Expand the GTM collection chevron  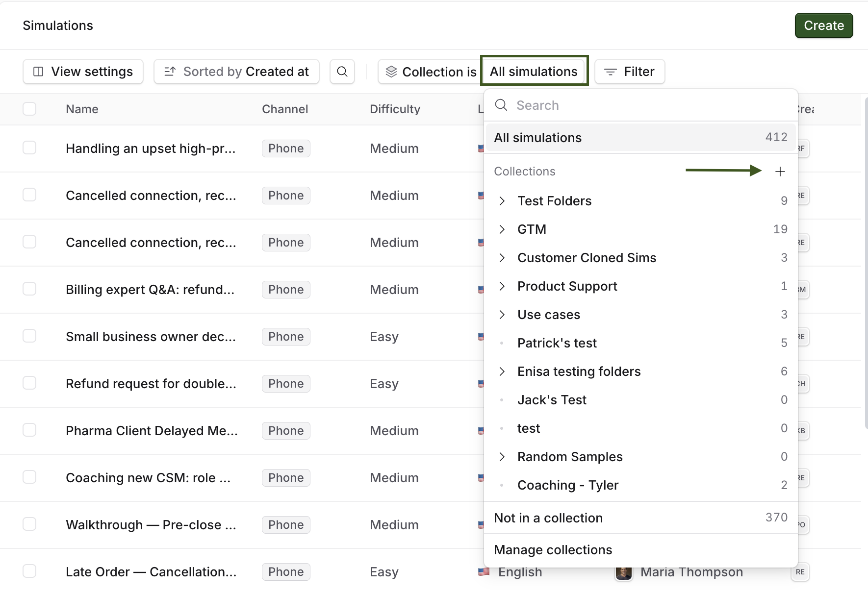point(502,229)
